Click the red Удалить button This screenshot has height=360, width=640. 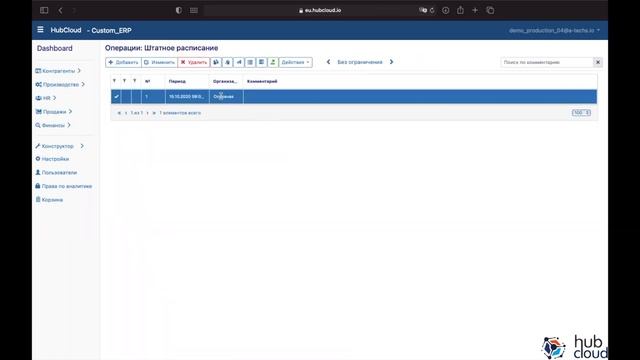194,62
